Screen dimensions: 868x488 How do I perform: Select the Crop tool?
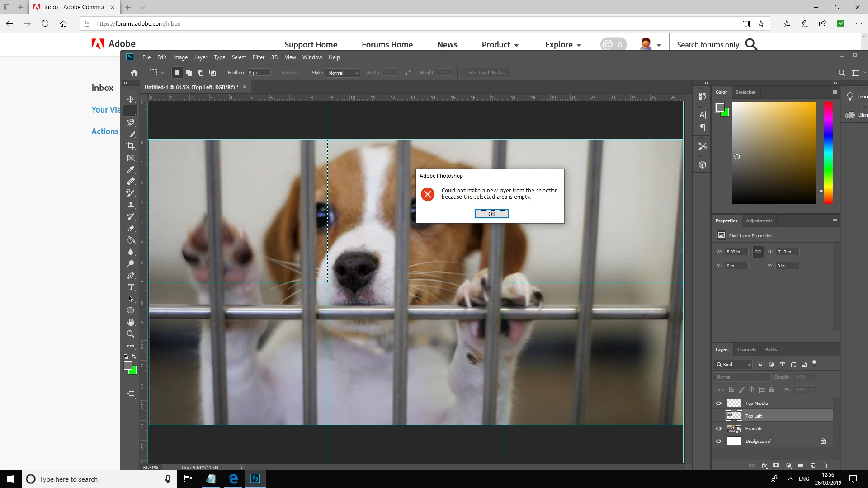(131, 146)
